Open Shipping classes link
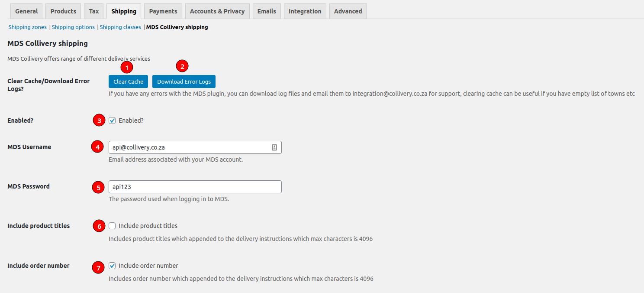 coord(120,27)
